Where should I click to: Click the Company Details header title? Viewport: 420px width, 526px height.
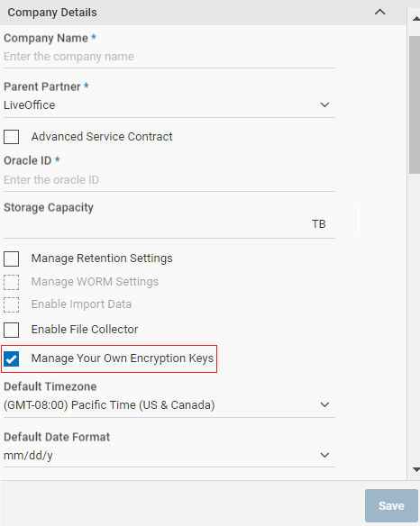(52, 13)
